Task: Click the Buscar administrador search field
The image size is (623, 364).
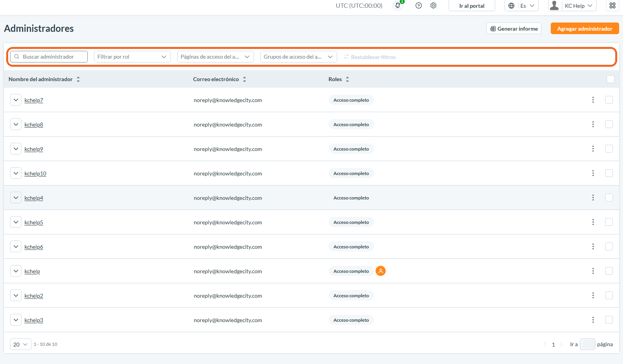Action: click(49, 57)
